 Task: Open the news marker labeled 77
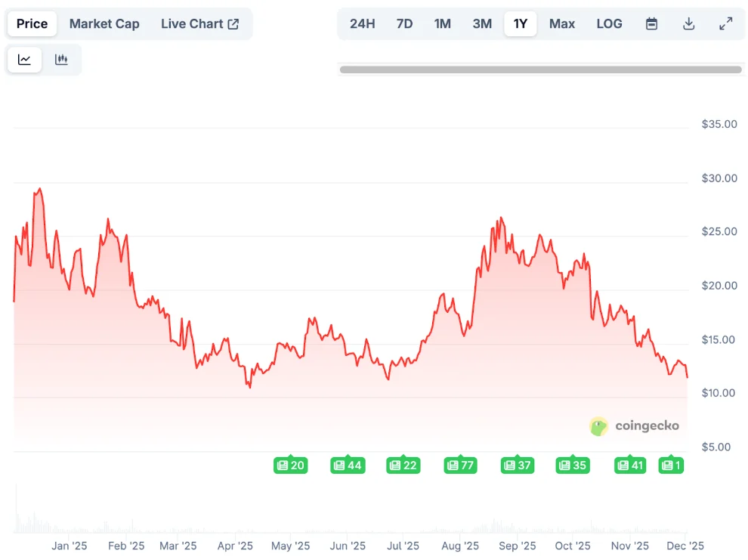coord(460,466)
